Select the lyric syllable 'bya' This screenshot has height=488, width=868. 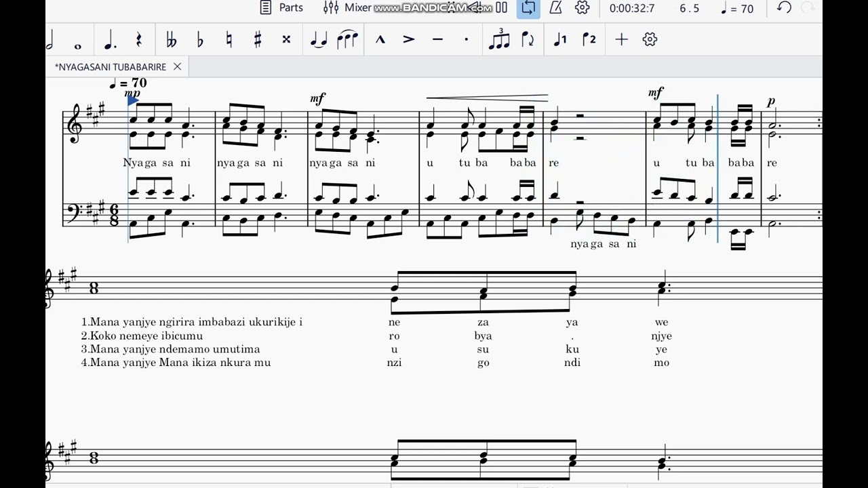[484, 336]
